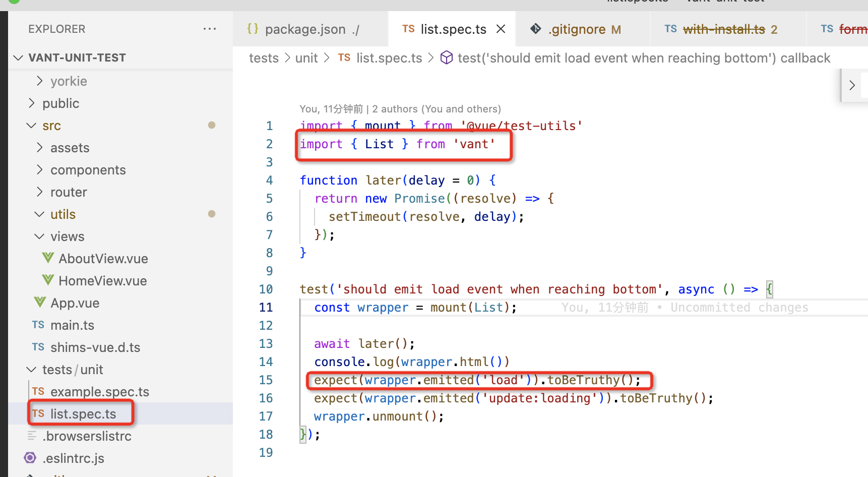
Task: Click the 'M' git badge on the .gitignore tab
Action: click(617, 29)
